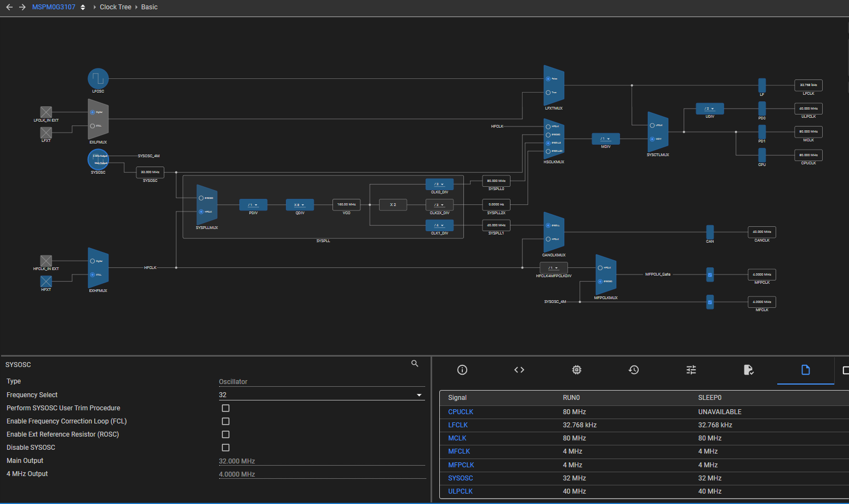Open the UDIV divider dropdown
849x504 pixels.
click(x=710, y=108)
